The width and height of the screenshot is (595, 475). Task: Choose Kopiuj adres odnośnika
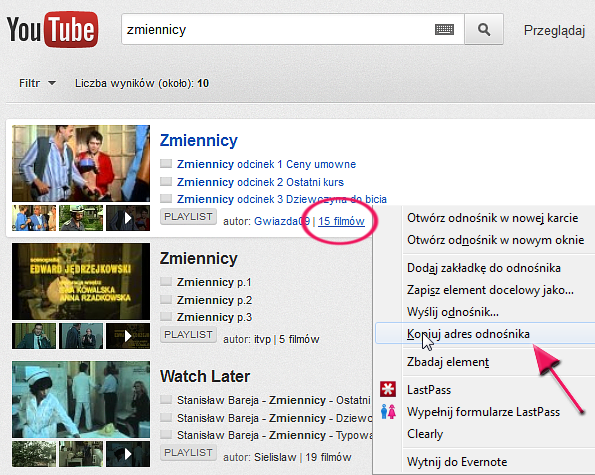pyautogui.click(x=485, y=334)
